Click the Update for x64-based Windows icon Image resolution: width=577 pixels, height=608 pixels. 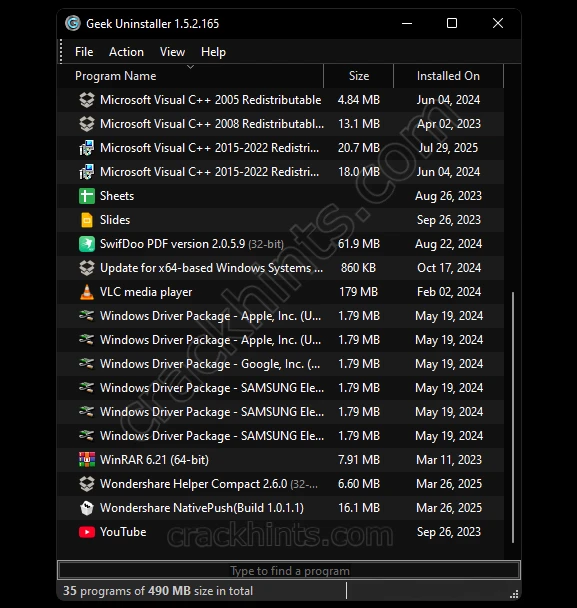tap(87, 268)
